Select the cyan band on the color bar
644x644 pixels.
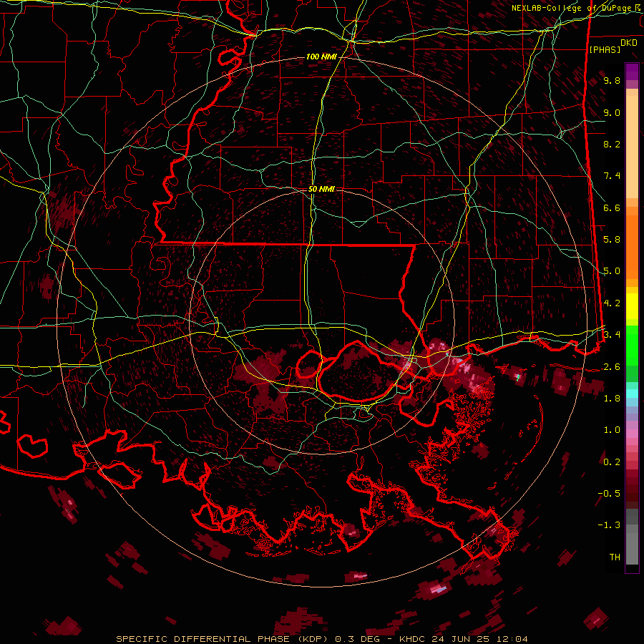(632, 394)
